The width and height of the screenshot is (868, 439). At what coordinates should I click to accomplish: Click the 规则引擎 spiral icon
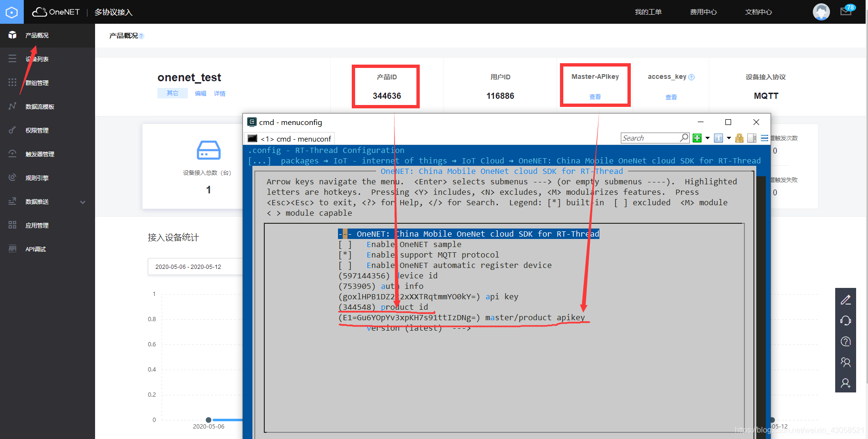click(x=12, y=177)
